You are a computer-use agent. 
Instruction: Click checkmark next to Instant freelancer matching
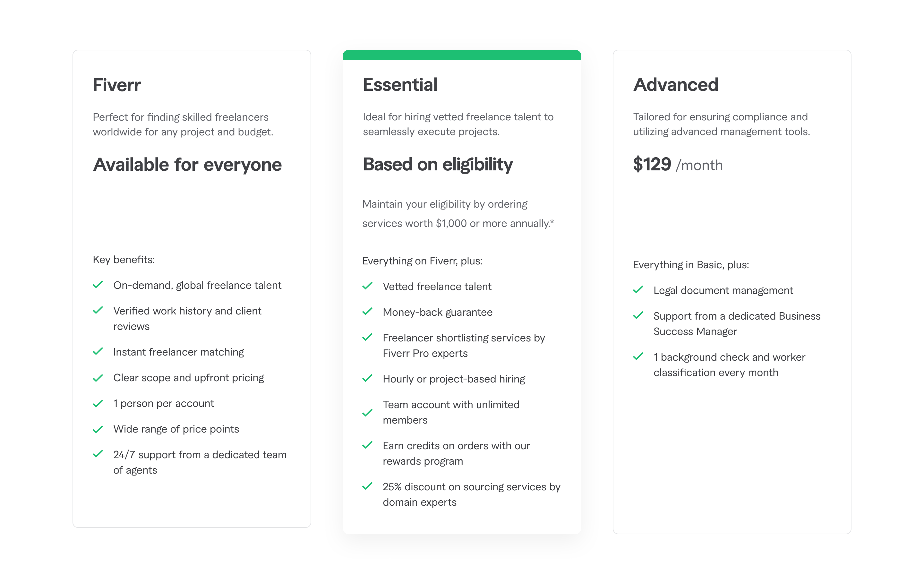coord(98,351)
